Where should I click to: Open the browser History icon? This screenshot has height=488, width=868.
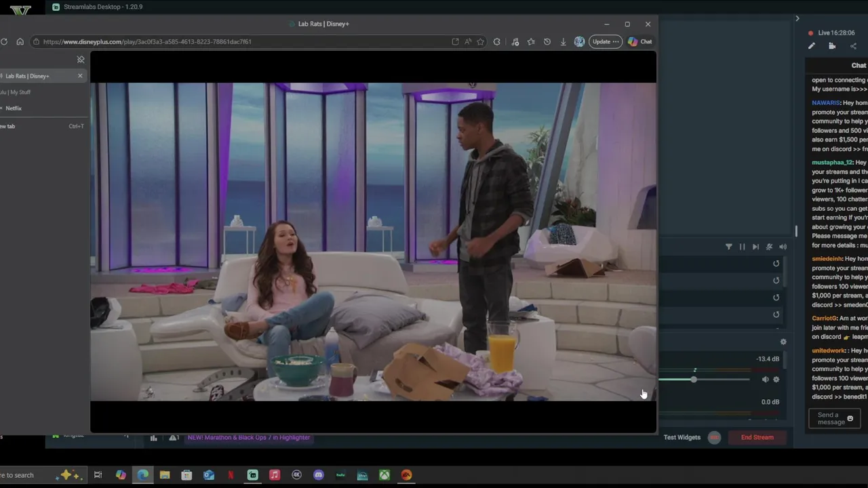pos(547,41)
